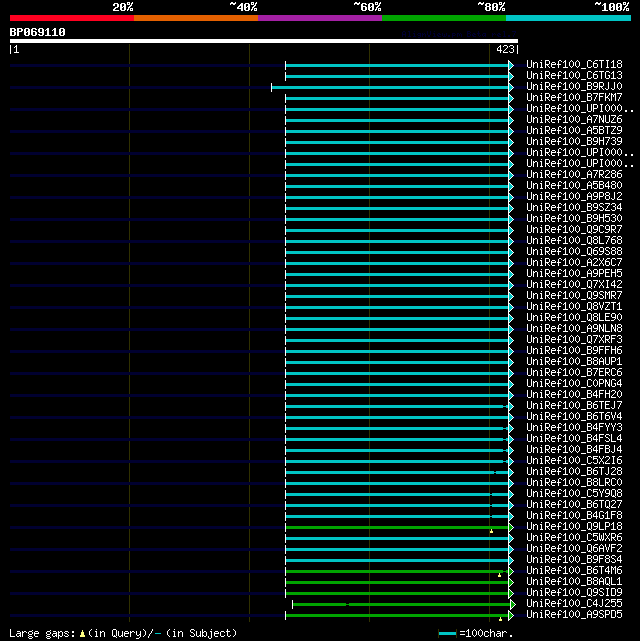Click the cyan alignment bar of B9RJJ0
This screenshot has height=641, width=640.
point(390,87)
